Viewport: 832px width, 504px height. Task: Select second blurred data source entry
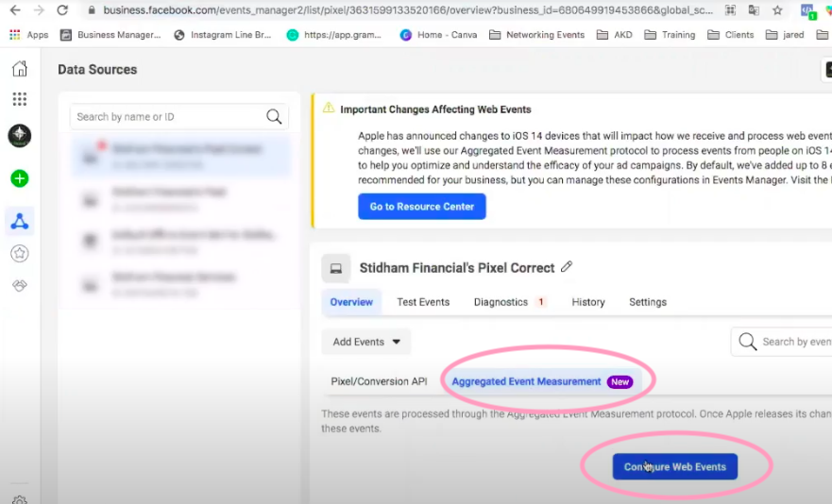click(181, 199)
